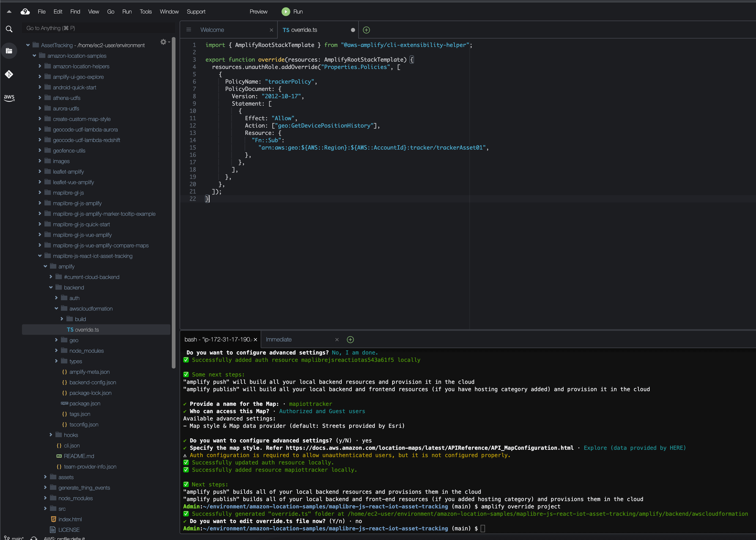
Task: Close the bash terminal tab
Action: point(255,339)
